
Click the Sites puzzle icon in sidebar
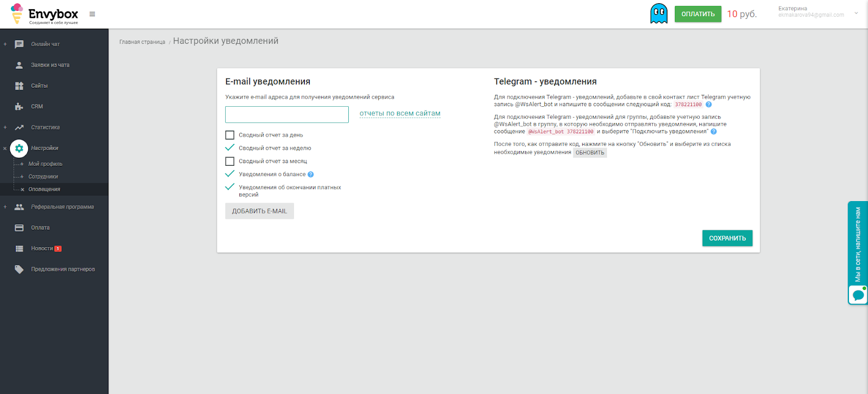click(20, 86)
